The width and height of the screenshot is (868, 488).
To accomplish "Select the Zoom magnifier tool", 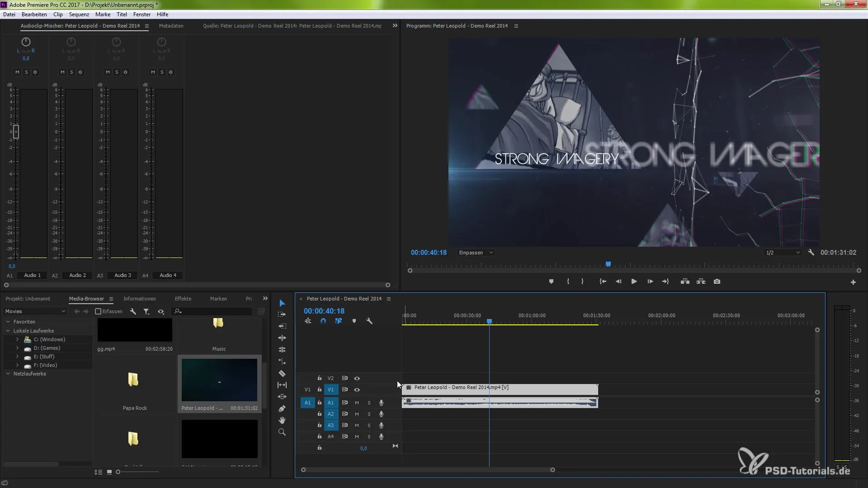I will [x=282, y=432].
